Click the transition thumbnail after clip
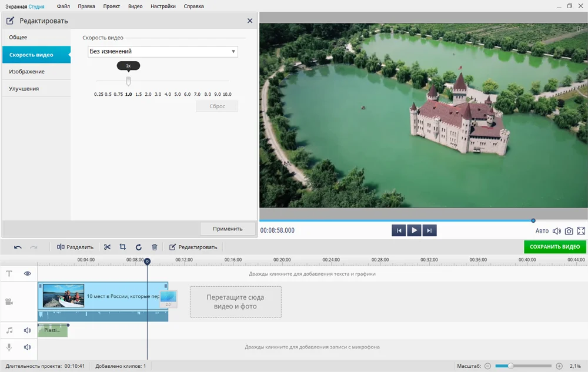Screen dimensions: 588x372 tap(168, 299)
